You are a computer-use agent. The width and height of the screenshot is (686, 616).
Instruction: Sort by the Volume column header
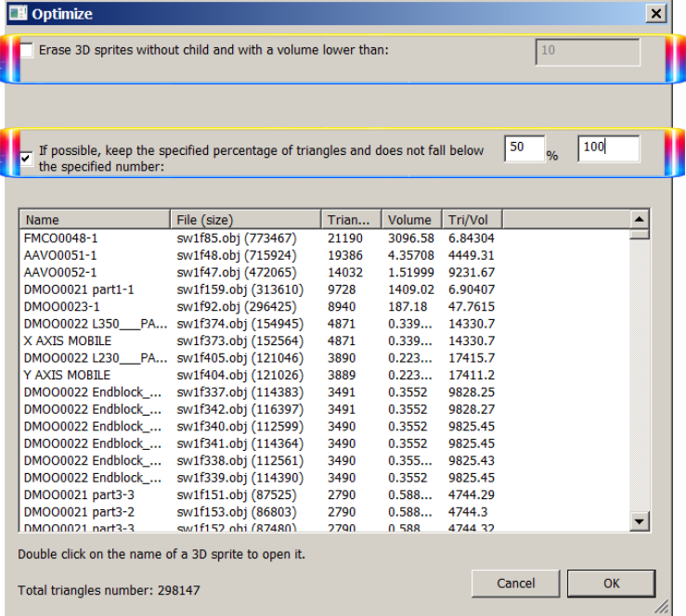click(411, 220)
